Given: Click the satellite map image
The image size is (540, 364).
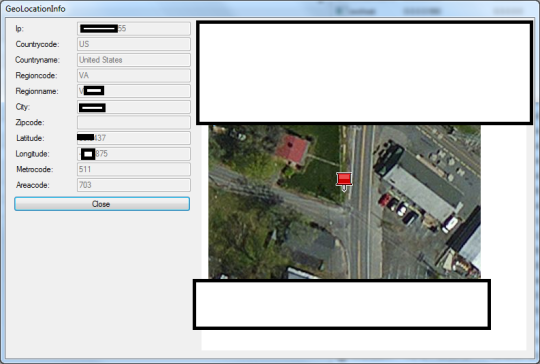Looking at the screenshot, I should tap(344, 202).
